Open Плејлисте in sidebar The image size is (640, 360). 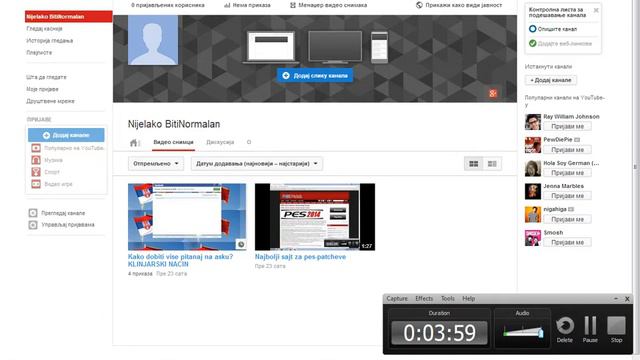tap(39, 53)
